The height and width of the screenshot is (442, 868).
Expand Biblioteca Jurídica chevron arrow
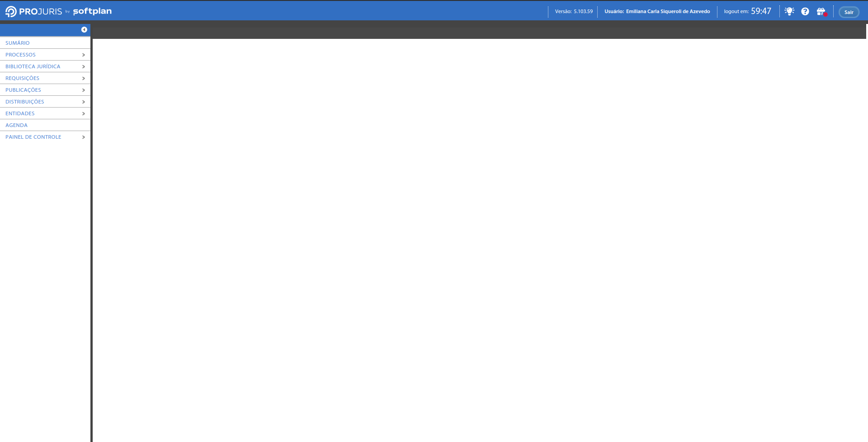tap(84, 66)
